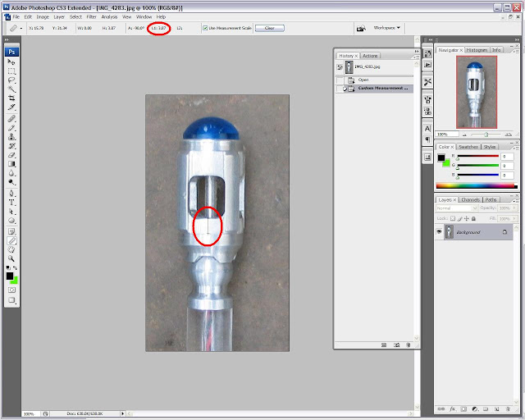
Task: Toggle Use Measurement Scale checkbox
Action: click(x=205, y=28)
